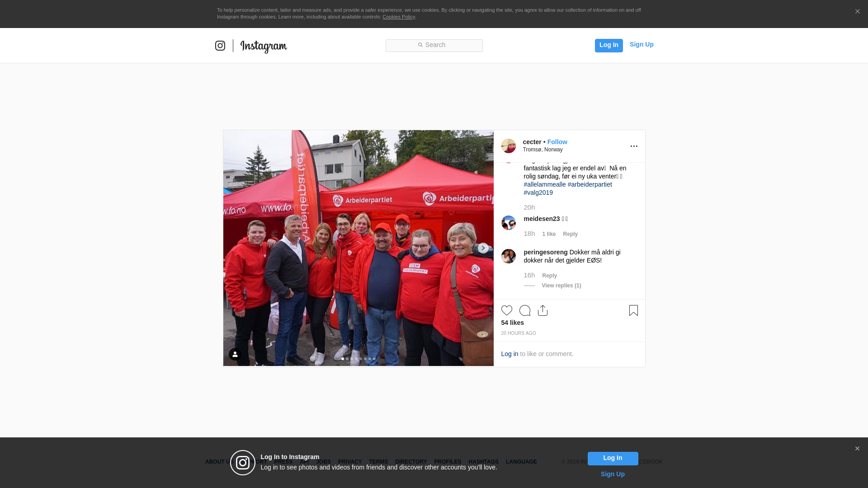Click the 18h comment timestamp

coord(529,234)
